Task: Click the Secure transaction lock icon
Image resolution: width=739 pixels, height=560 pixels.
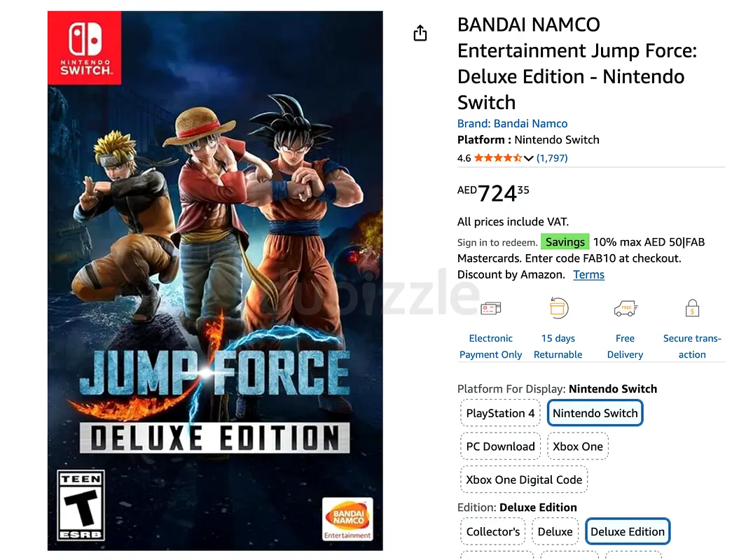Action: coord(692,309)
